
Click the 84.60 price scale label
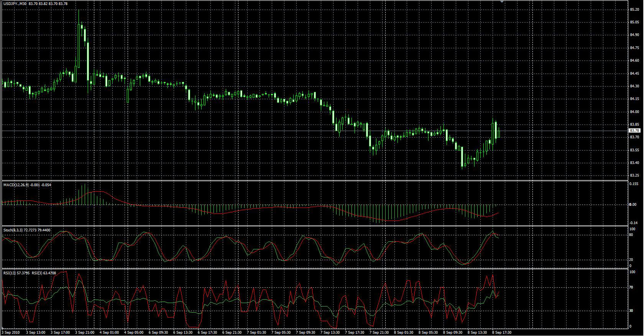tap(634, 61)
